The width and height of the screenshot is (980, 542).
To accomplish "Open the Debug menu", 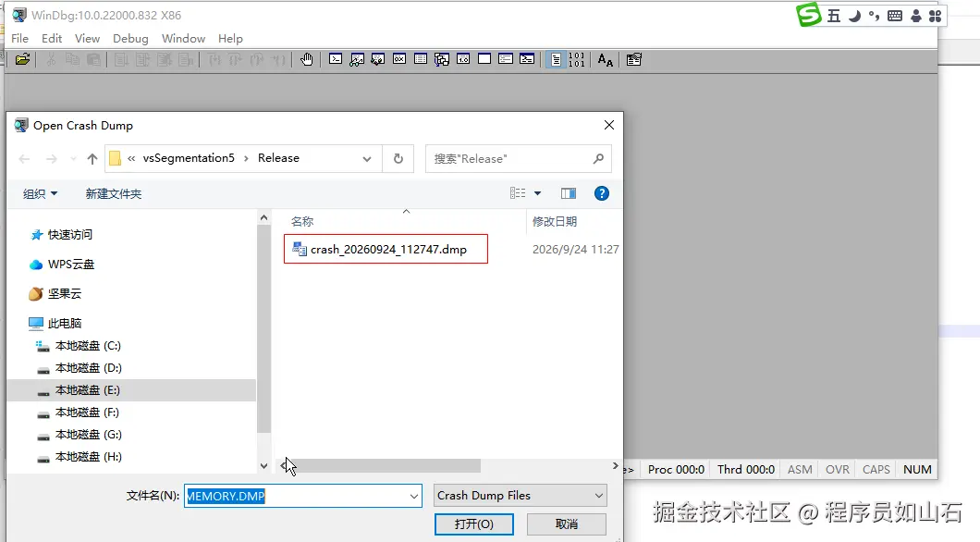I will [x=130, y=38].
